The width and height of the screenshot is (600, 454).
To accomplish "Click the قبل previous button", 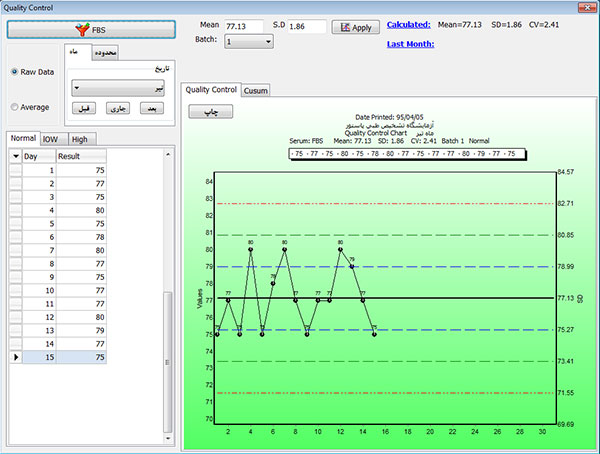I will click(84, 108).
